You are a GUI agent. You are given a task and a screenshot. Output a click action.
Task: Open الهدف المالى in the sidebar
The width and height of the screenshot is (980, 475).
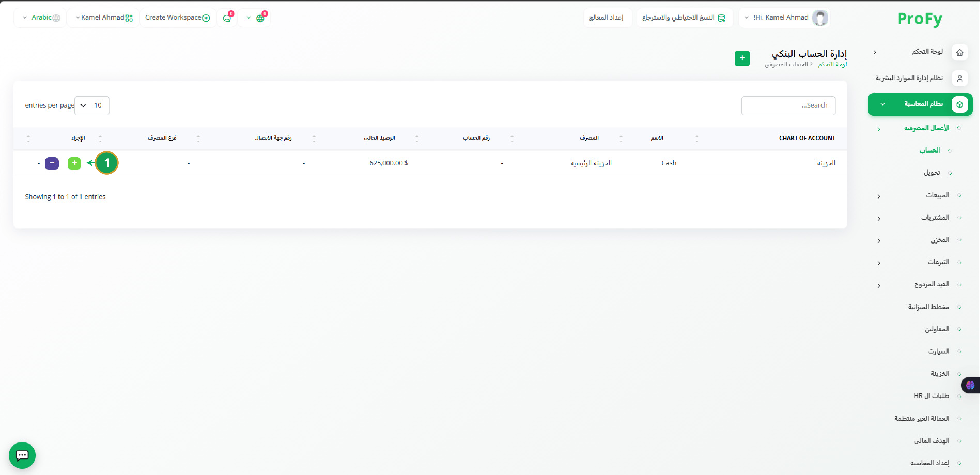point(932,440)
